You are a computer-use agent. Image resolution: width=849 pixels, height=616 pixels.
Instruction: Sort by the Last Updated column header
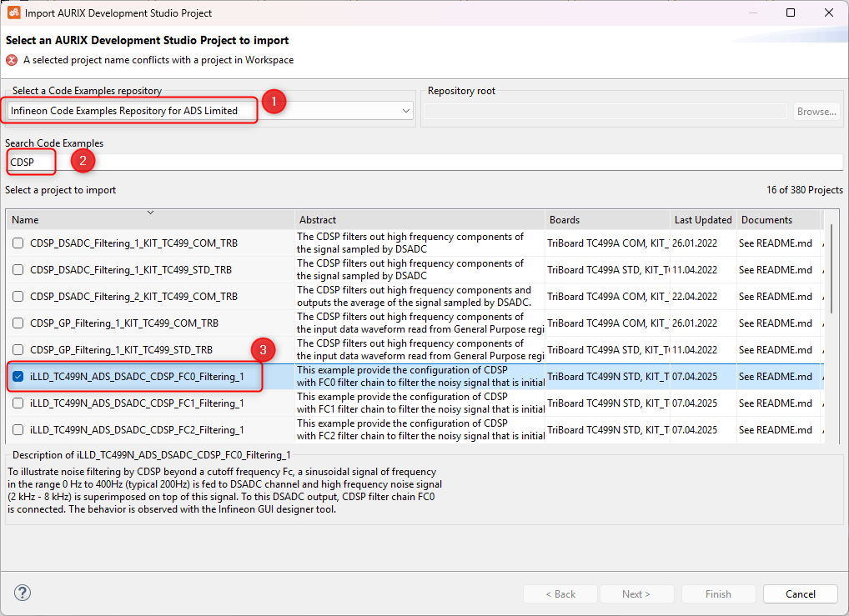click(702, 220)
